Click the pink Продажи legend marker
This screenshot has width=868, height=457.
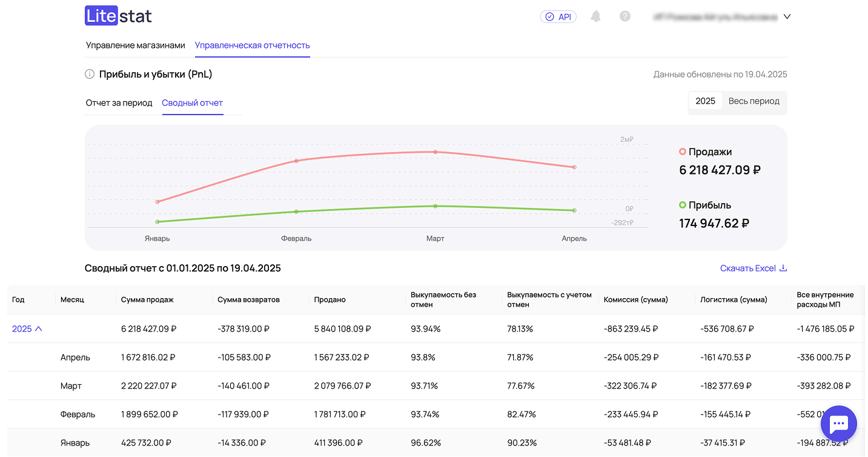click(683, 152)
